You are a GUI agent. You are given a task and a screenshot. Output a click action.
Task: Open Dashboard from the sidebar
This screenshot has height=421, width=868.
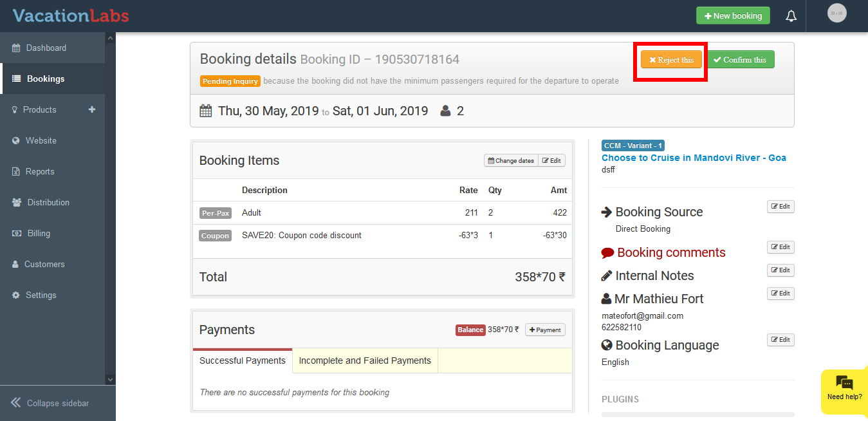[46, 48]
